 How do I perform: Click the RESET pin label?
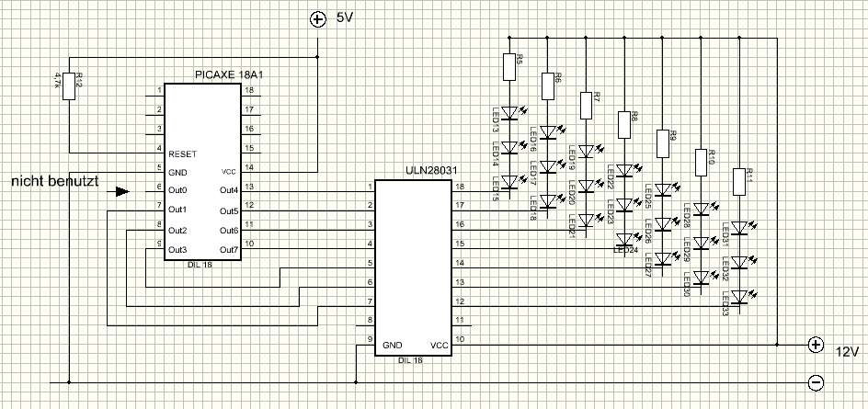[x=183, y=153]
